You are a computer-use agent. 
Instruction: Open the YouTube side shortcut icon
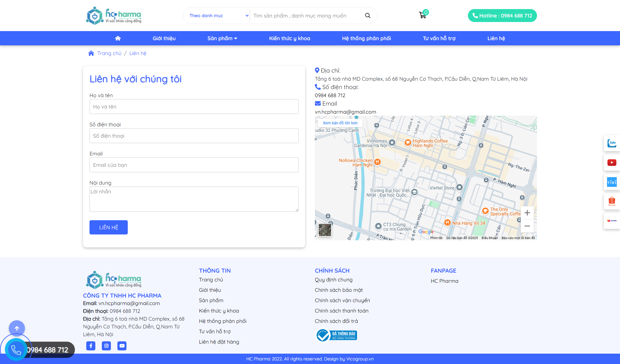(612, 163)
